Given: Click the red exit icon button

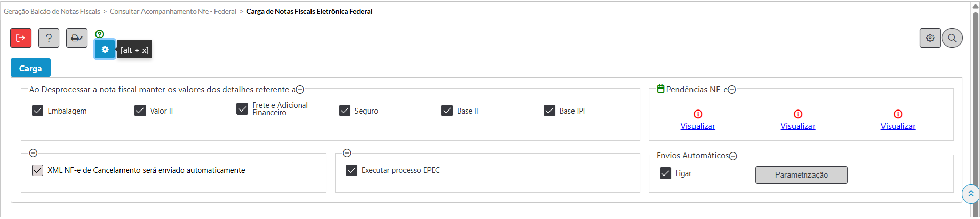Looking at the screenshot, I should (21, 38).
